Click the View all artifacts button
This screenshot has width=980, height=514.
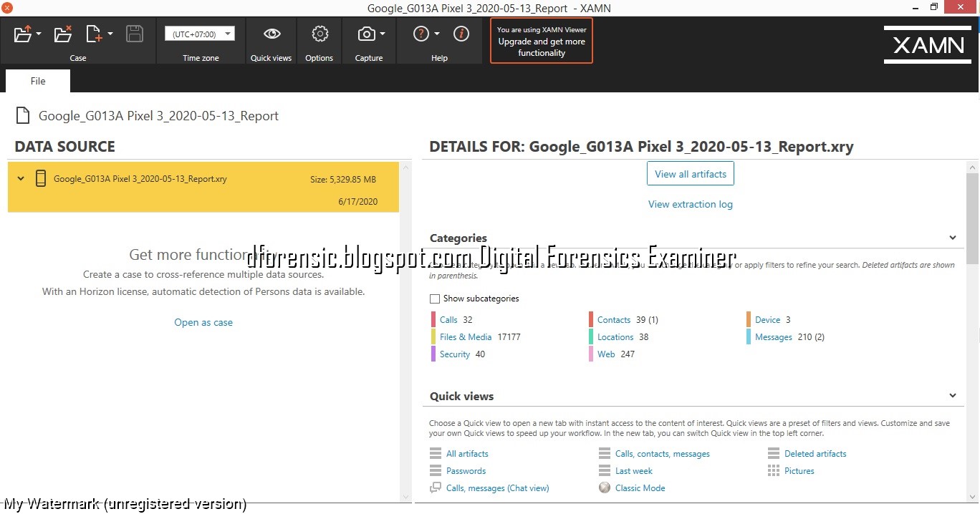click(690, 173)
